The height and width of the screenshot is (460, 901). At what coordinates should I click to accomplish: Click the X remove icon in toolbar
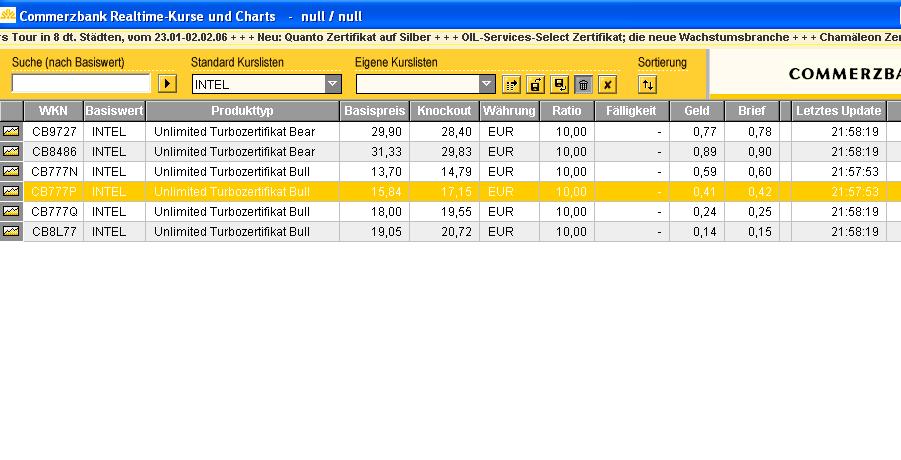pos(607,85)
